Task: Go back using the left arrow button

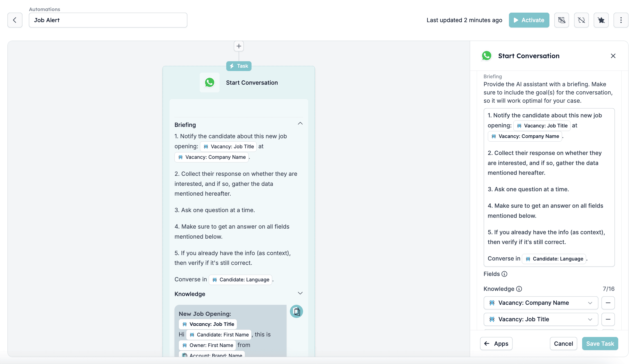Action: pos(15,20)
